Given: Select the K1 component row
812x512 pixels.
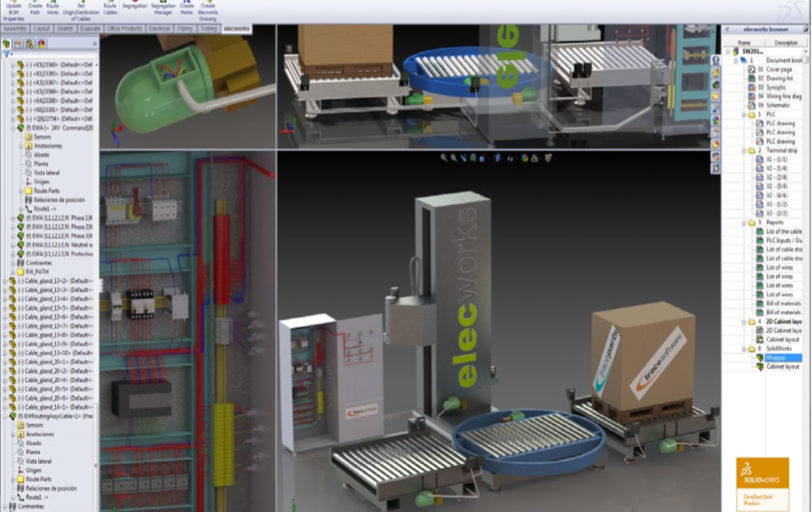Looking at the screenshot, I should (x=59, y=74).
